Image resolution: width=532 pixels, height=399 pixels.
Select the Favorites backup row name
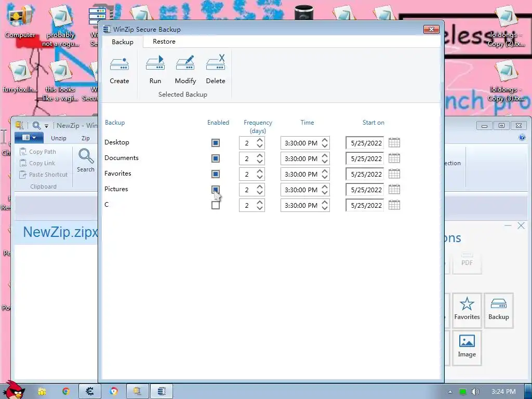point(118,174)
